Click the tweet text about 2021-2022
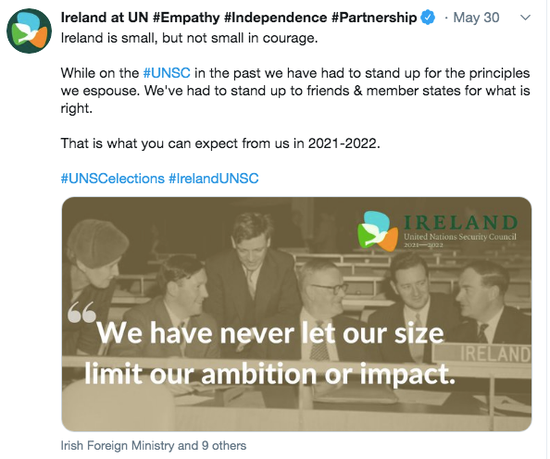 220,143
